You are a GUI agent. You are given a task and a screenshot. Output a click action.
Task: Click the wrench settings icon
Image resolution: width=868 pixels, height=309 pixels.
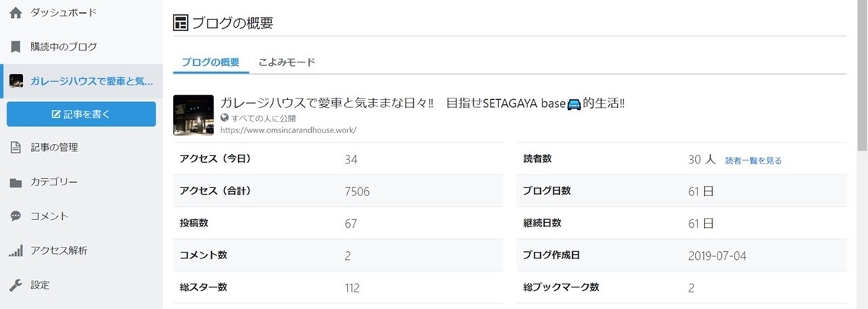(x=16, y=285)
